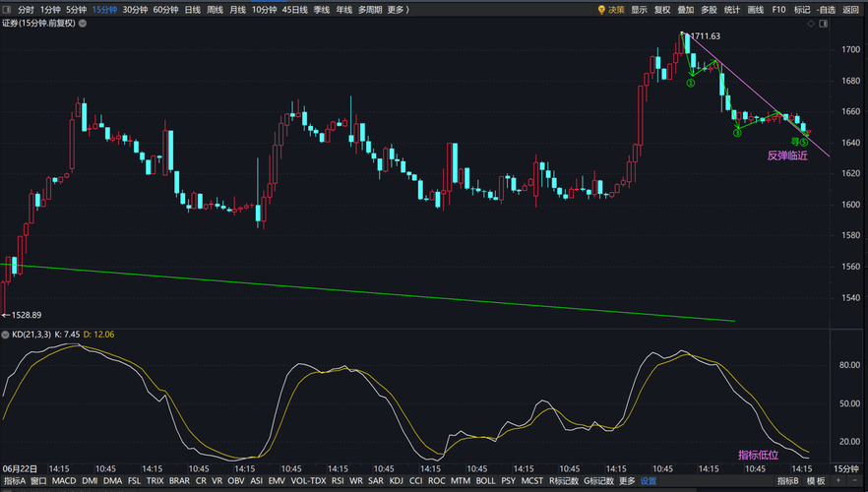Click the 反弹临近 annotation on the chart
The width and height of the screenshot is (868, 492).
pos(787,156)
